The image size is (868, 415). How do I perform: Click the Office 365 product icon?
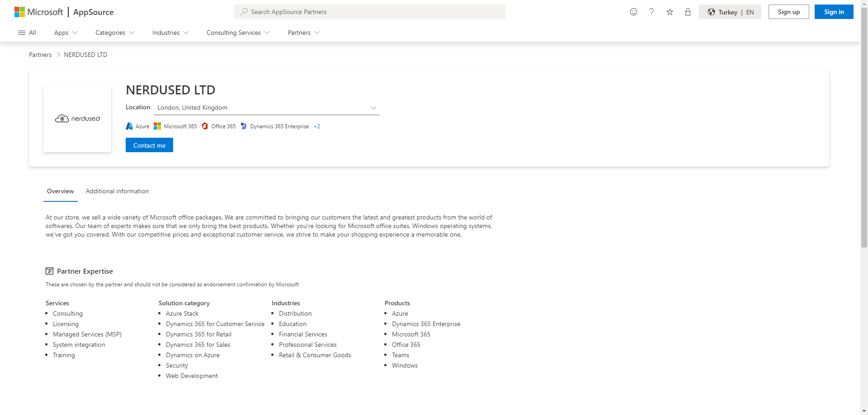pyautogui.click(x=205, y=126)
